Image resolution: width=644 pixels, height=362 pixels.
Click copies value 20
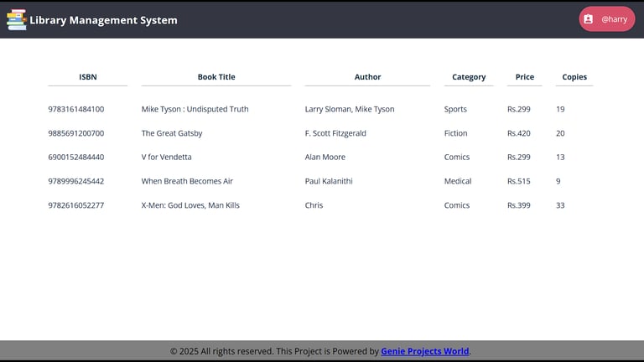(560, 133)
